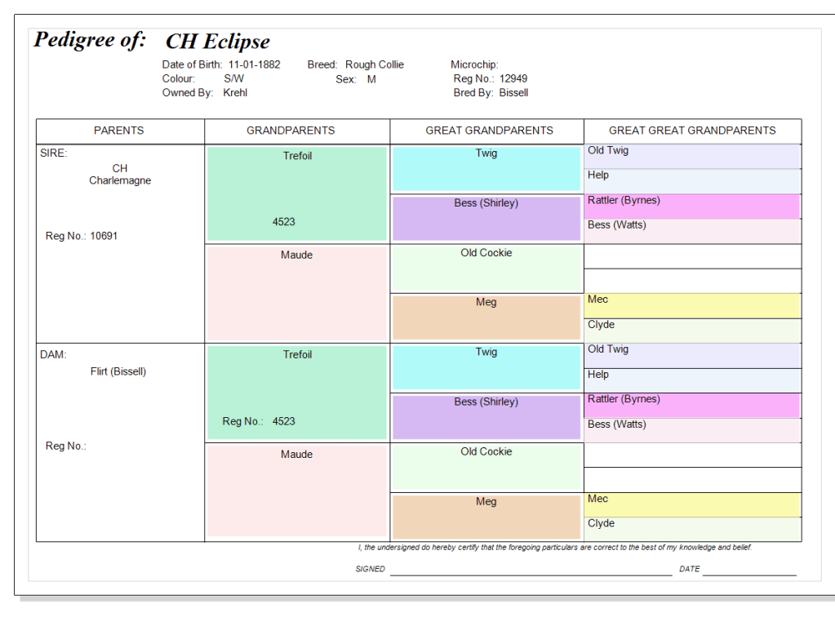
Task: Select the pink Maude cell in dam's section
Action: 297,490
